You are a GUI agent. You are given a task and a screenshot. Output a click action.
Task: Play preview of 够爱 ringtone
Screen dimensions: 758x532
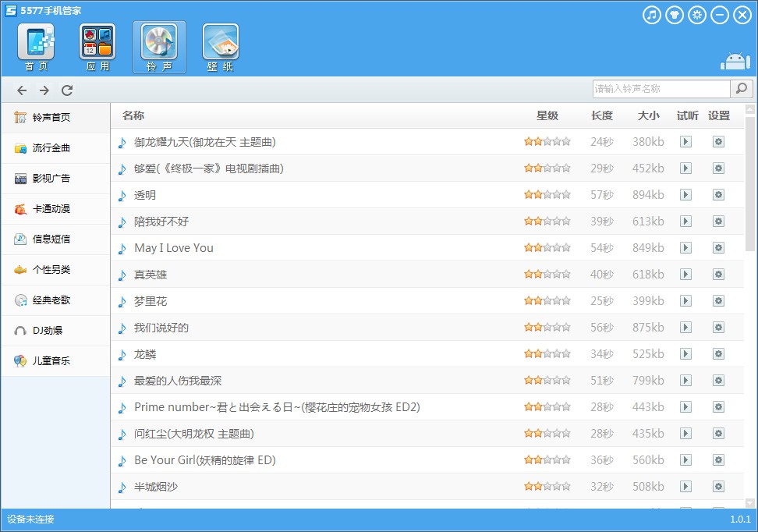685,168
